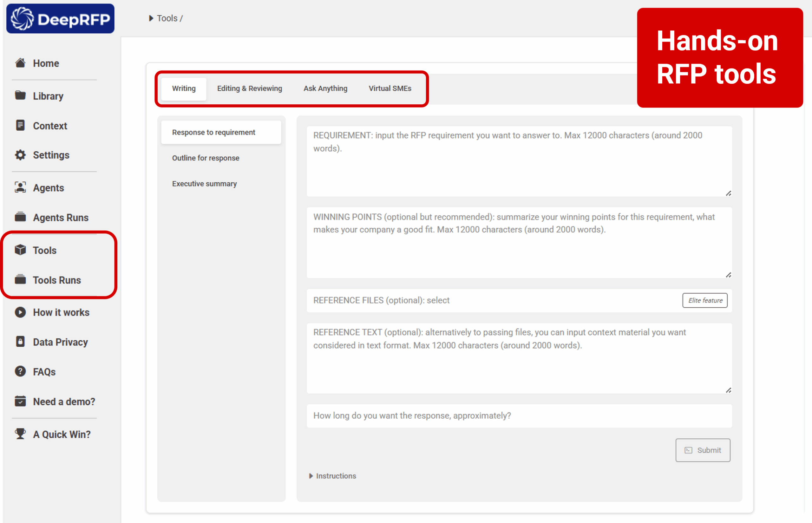Click the How it works play icon
Viewport: 812px width, 523px height.
pos(20,312)
